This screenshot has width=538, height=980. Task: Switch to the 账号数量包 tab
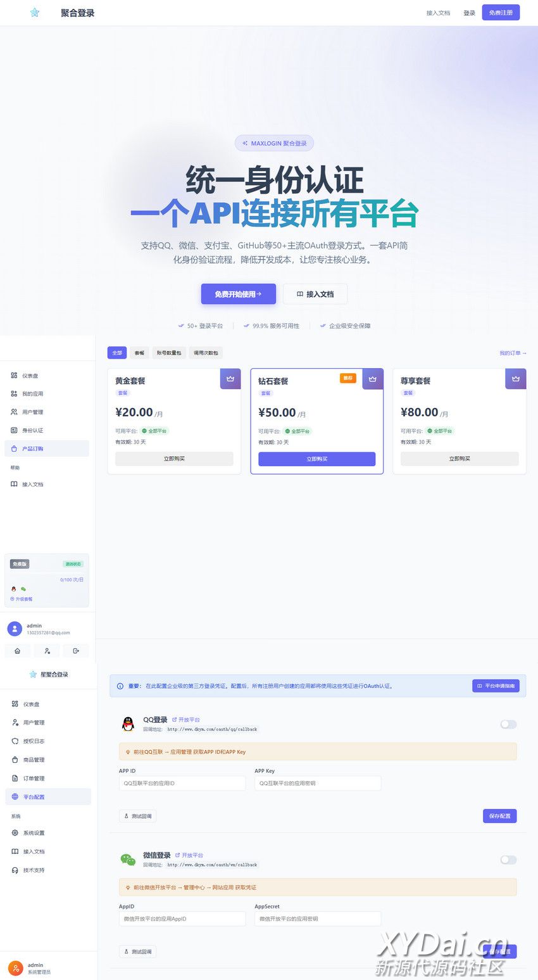pos(169,353)
